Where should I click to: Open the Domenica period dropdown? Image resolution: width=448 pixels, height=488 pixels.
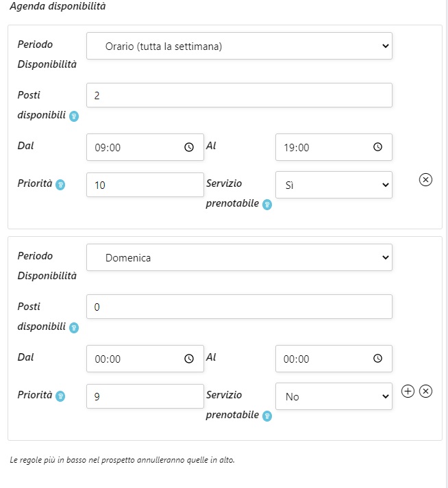tap(239, 257)
